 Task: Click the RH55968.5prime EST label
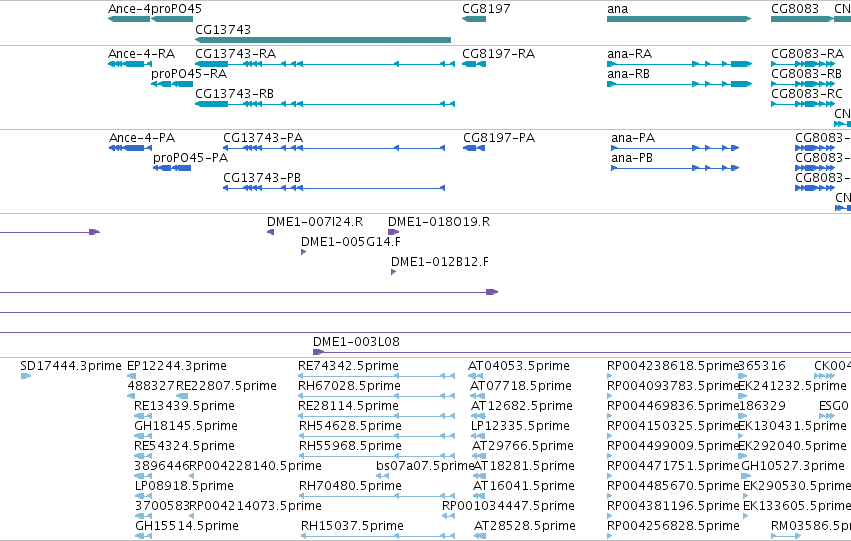350,446
